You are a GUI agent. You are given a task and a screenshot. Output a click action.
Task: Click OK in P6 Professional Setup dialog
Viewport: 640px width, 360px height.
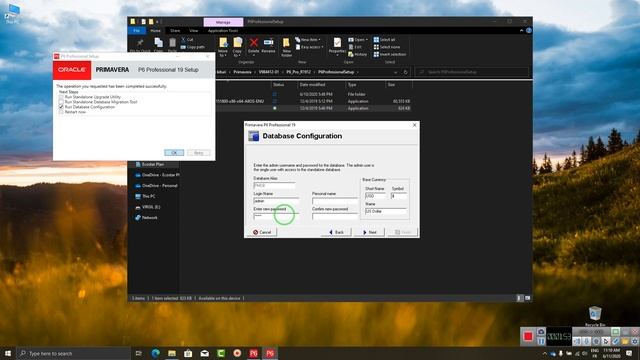click(x=174, y=153)
